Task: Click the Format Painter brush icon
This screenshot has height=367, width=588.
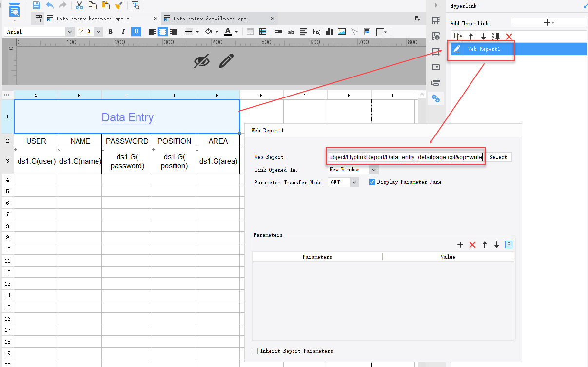Action: pos(118,5)
